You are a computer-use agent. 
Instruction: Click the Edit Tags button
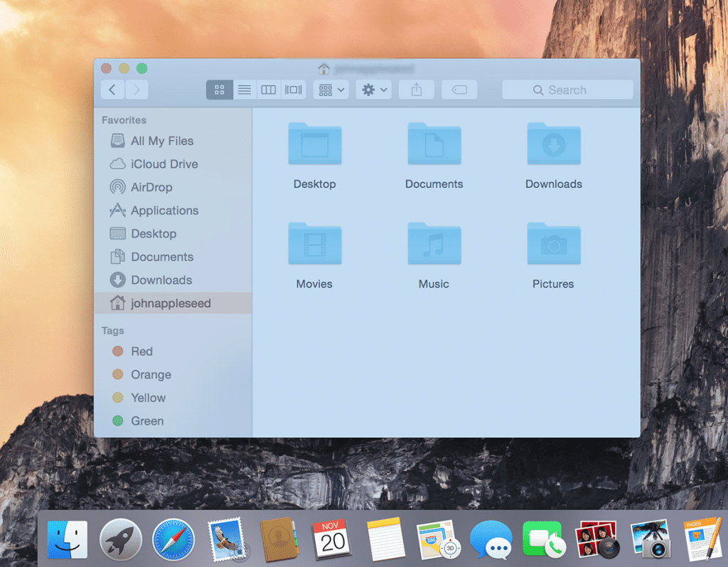coord(459,90)
